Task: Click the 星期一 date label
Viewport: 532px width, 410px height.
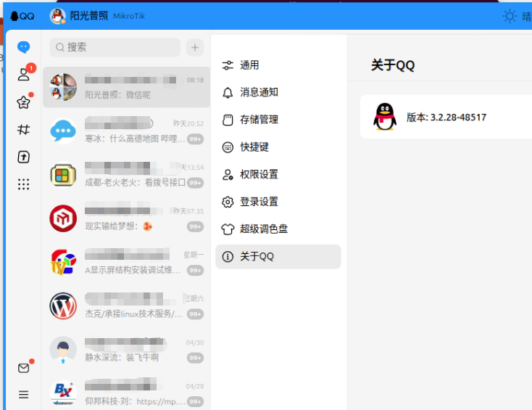Action: [194, 255]
